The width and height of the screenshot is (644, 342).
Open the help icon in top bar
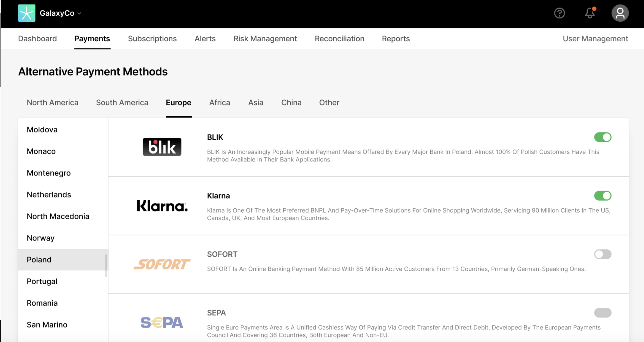559,13
